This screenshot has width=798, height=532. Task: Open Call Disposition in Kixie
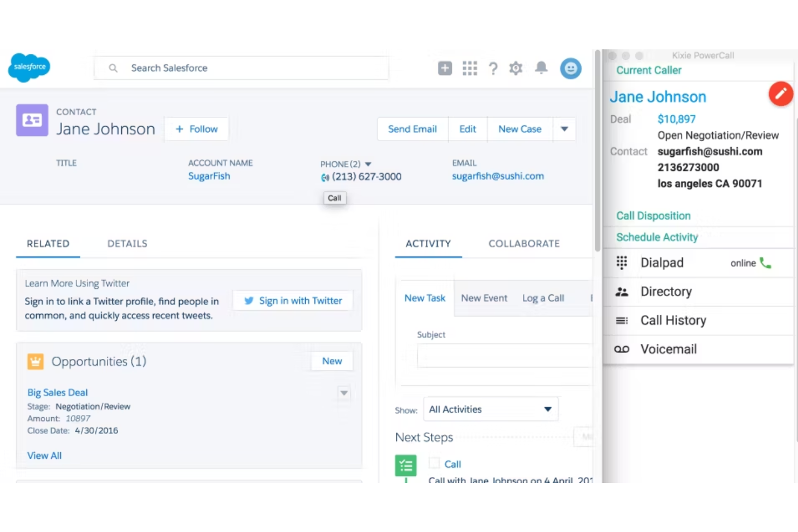tap(653, 216)
